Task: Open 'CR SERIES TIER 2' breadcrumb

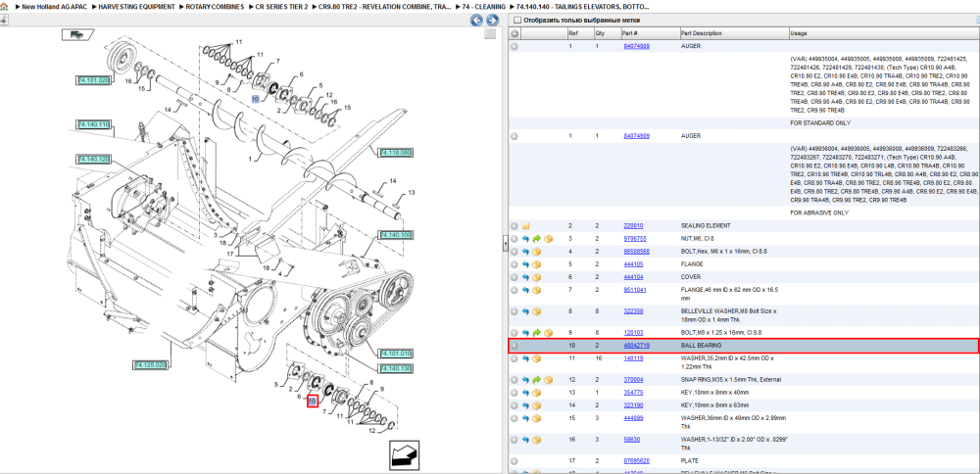Action: point(282,7)
